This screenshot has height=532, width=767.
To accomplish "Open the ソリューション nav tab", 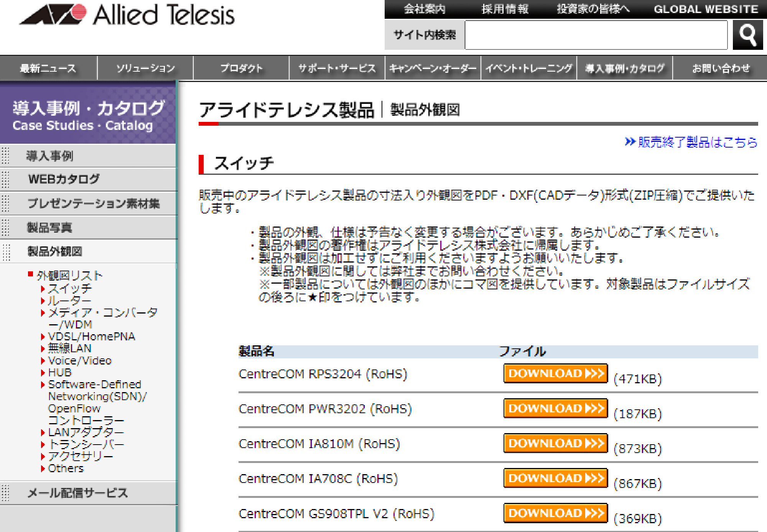I will (145, 68).
